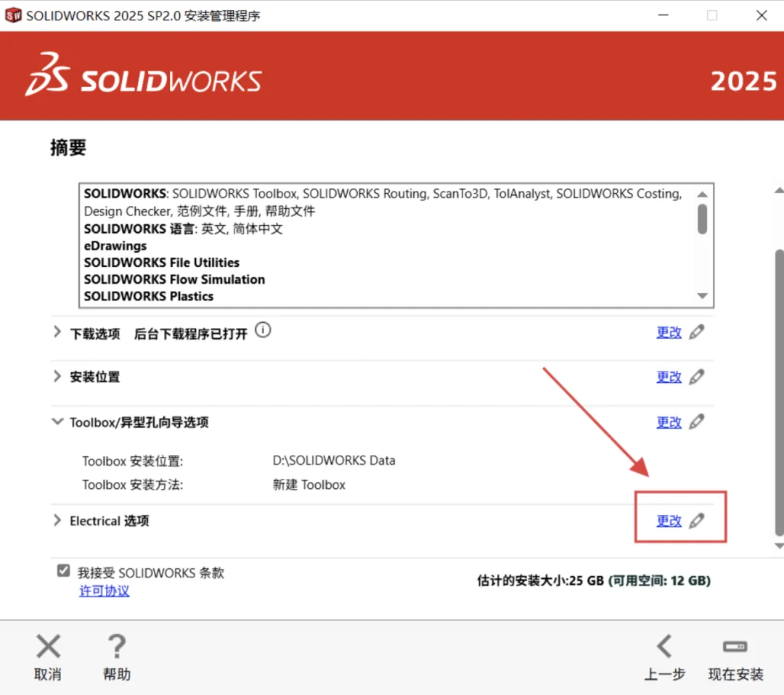Click Toolbox 安装方法: label
This screenshot has width=784, height=695.
[x=133, y=485]
